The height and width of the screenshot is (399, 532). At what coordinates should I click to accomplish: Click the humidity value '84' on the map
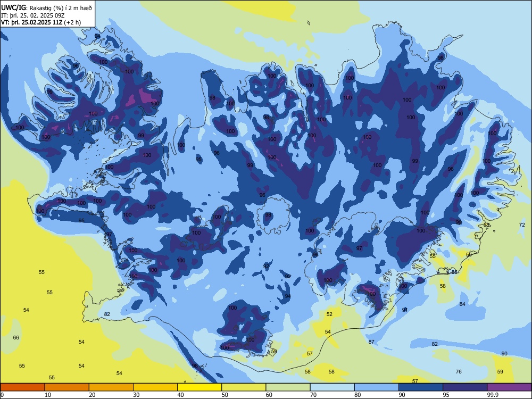[462, 304]
